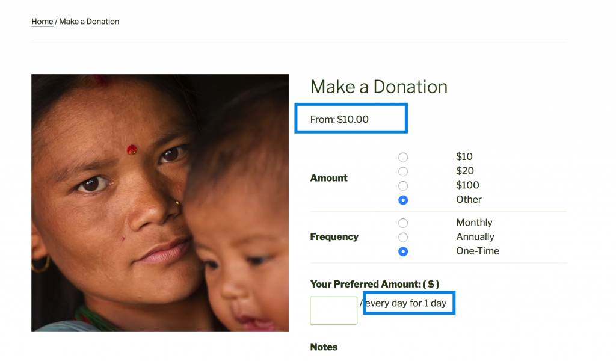
Task: Click the Other option label text
Action: [469, 199]
